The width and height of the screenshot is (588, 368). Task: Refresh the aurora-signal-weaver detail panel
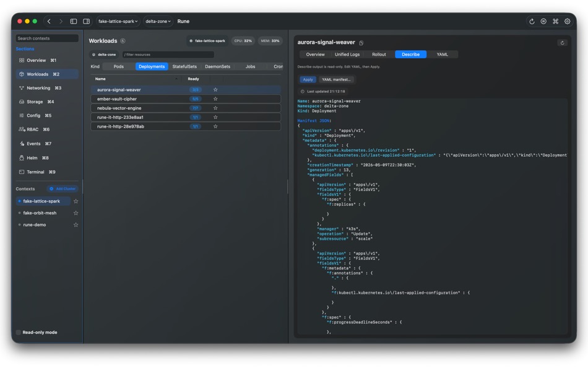point(562,43)
